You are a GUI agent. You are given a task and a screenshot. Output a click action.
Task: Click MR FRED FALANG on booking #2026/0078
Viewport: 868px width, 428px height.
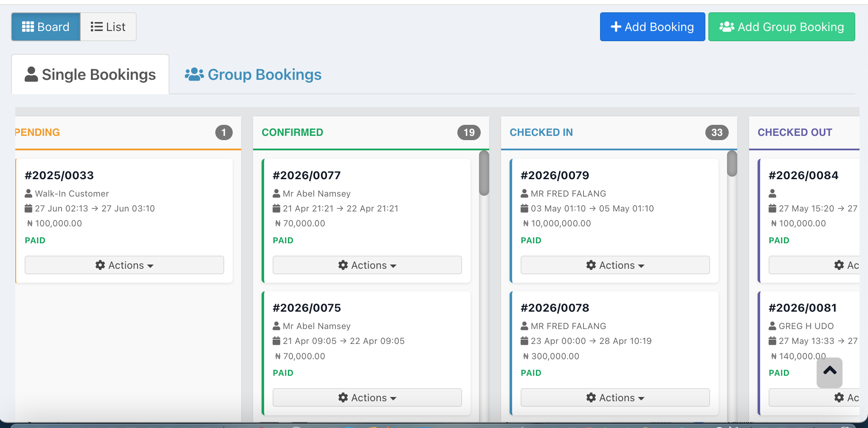(x=568, y=326)
